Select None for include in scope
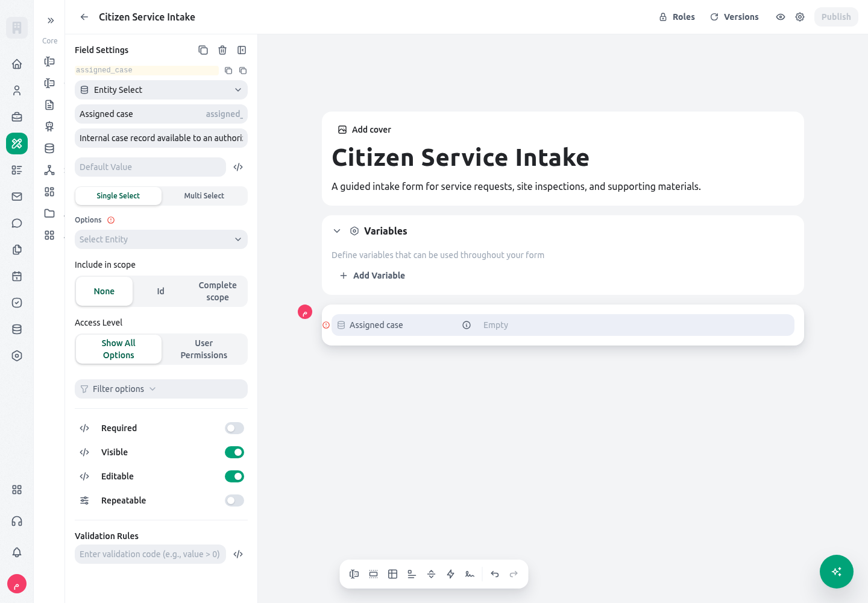 [x=104, y=291]
